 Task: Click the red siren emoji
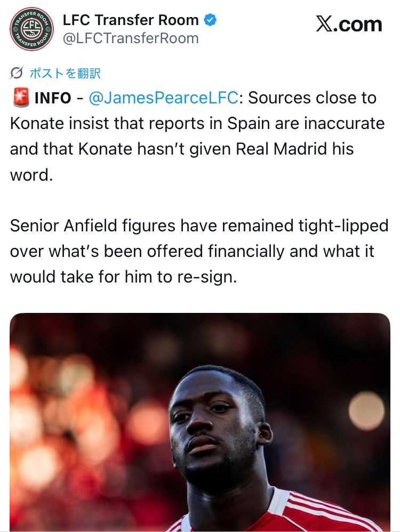pos(20,98)
